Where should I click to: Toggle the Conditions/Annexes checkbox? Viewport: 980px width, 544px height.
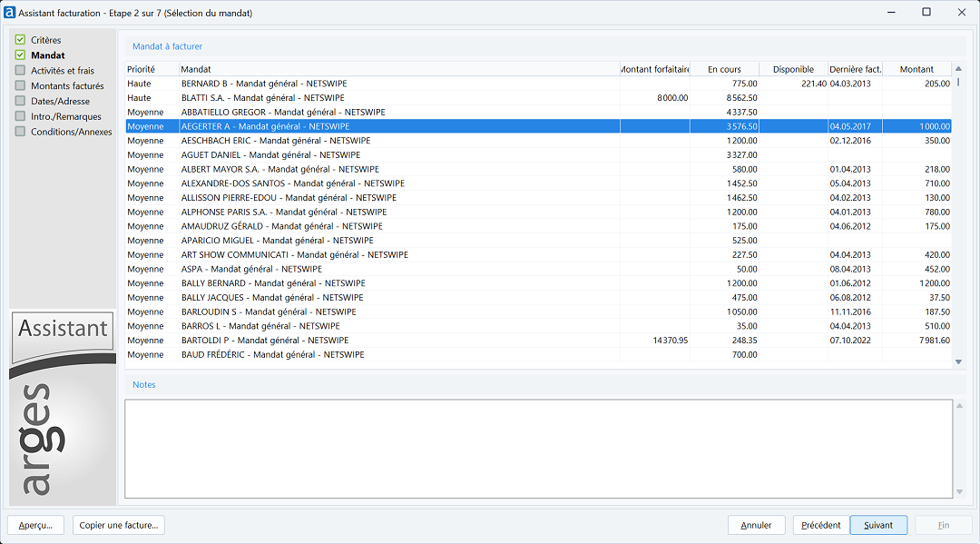click(21, 132)
